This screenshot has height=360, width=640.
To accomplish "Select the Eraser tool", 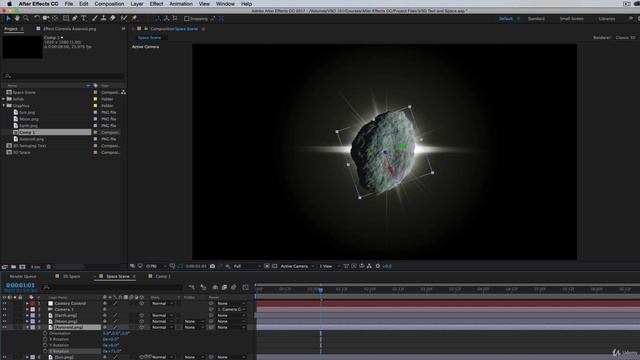I will (x=113, y=18).
